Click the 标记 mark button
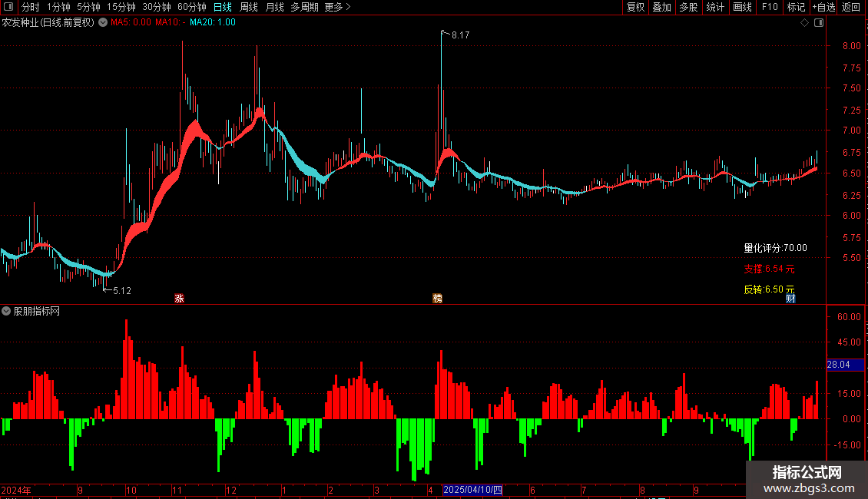 (796, 7)
